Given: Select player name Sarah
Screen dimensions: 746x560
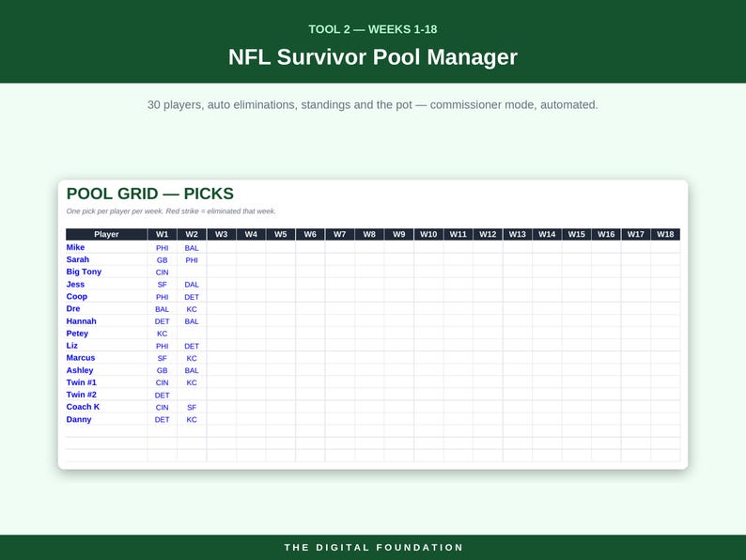Looking at the screenshot, I should (x=78, y=259).
